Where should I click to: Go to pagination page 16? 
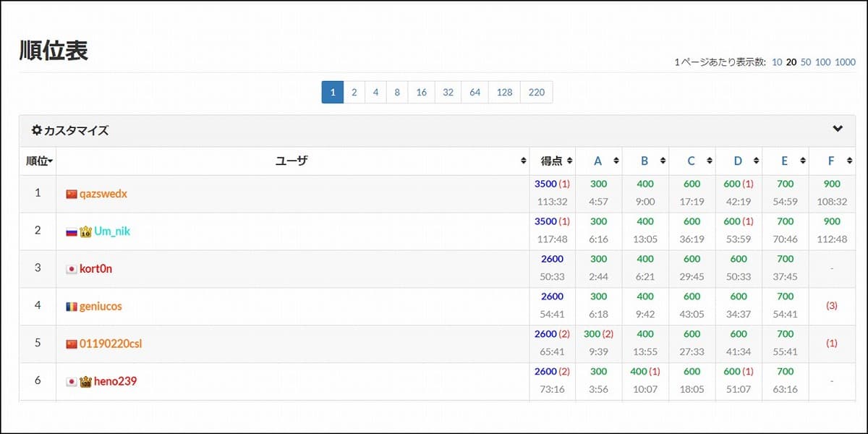tap(422, 92)
